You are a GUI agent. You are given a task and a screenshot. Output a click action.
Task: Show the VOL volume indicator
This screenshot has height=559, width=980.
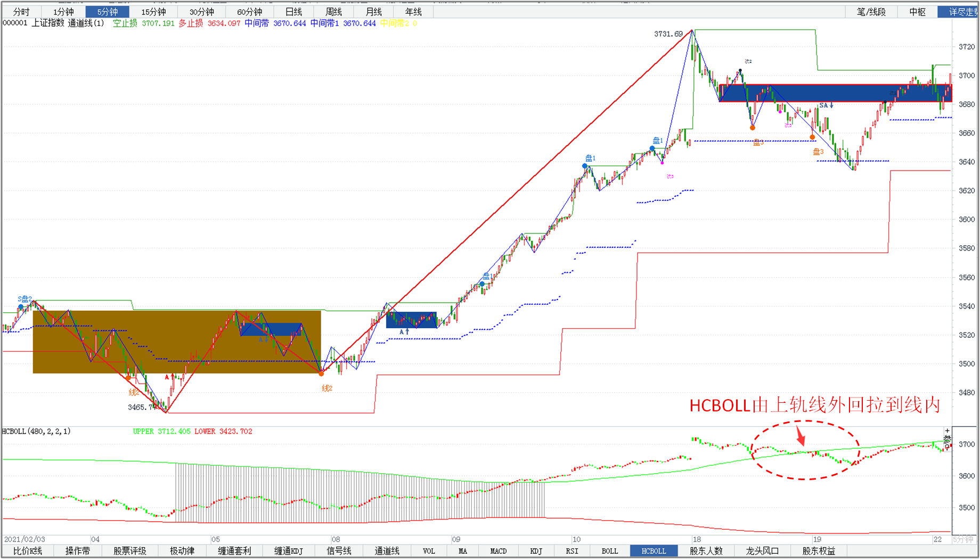tap(429, 551)
